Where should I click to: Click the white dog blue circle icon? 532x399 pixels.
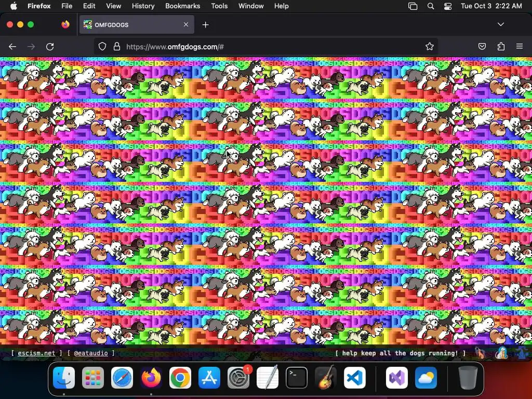(x=501, y=353)
